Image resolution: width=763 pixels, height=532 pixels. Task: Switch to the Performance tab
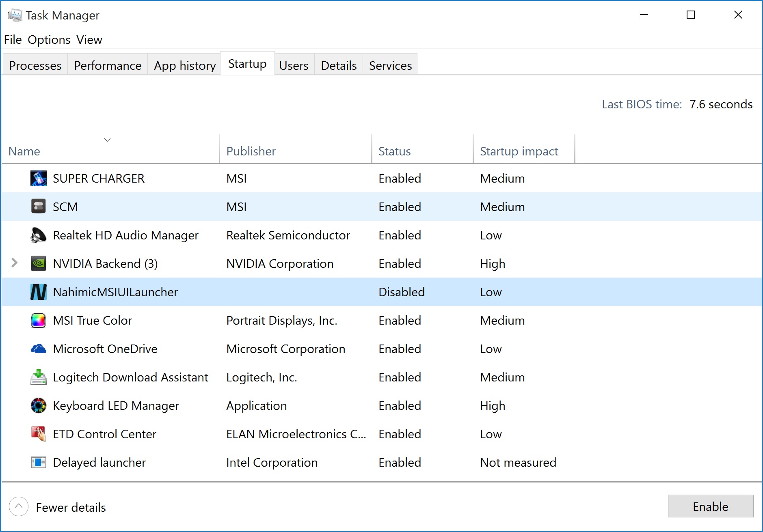(108, 65)
